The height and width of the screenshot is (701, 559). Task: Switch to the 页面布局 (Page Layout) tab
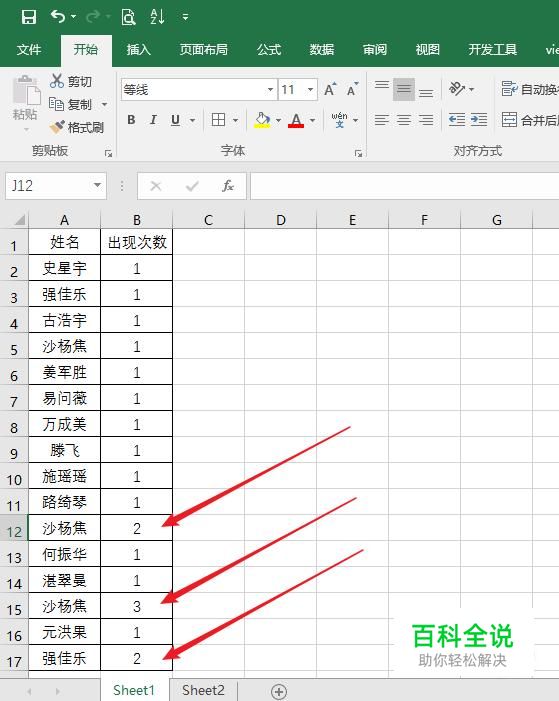click(x=203, y=49)
